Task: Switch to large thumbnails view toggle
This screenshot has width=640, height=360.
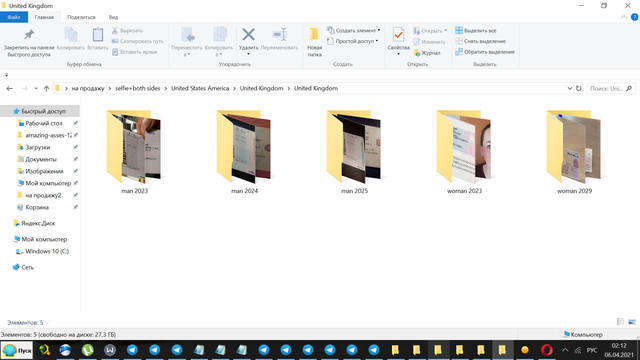Action: (632, 322)
